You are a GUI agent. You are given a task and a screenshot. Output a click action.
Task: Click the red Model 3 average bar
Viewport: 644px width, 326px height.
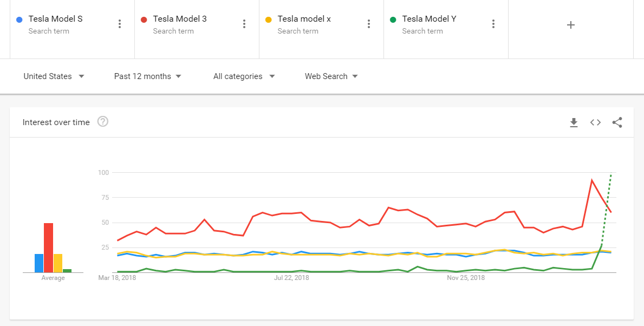click(48, 247)
